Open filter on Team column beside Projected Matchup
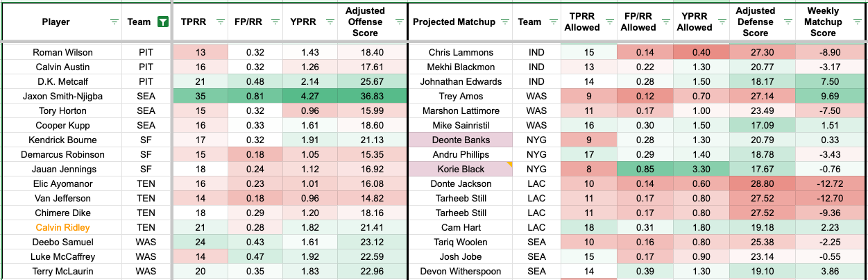Image resolution: width=868 pixels, height=280 pixels. (552, 22)
